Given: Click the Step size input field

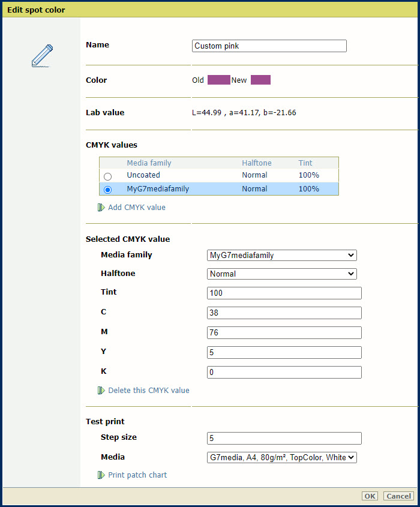Looking at the screenshot, I should [x=284, y=438].
